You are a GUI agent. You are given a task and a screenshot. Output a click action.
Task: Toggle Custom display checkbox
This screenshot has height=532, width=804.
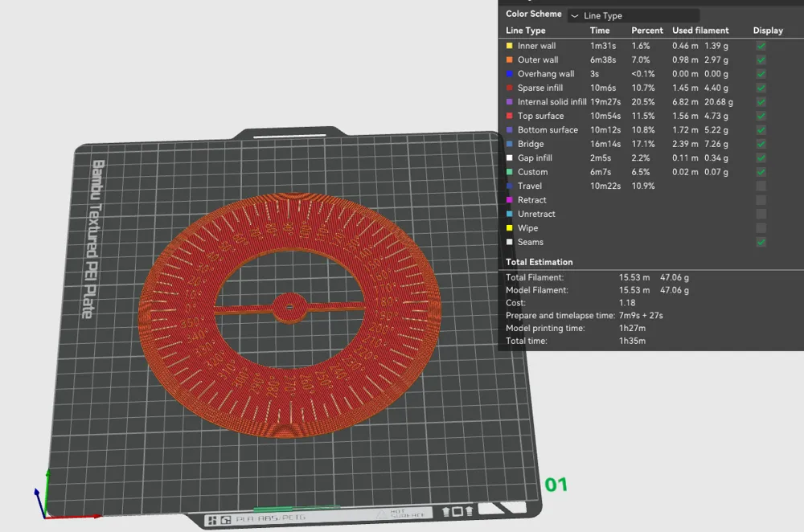point(761,172)
